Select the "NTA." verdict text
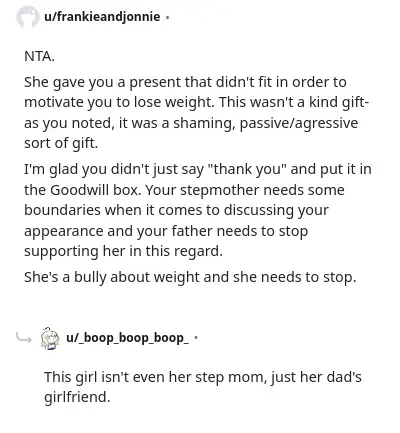The height and width of the screenshot is (433, 400). (39, 56)
